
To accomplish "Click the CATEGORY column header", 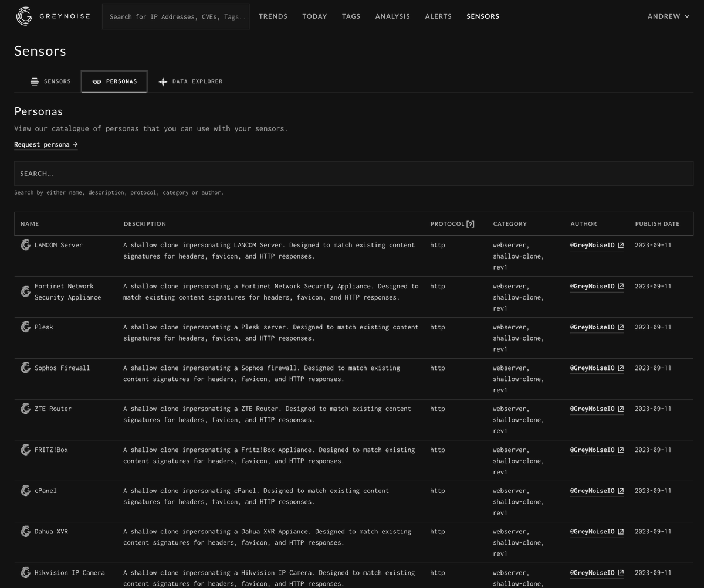I will point(510,224).
